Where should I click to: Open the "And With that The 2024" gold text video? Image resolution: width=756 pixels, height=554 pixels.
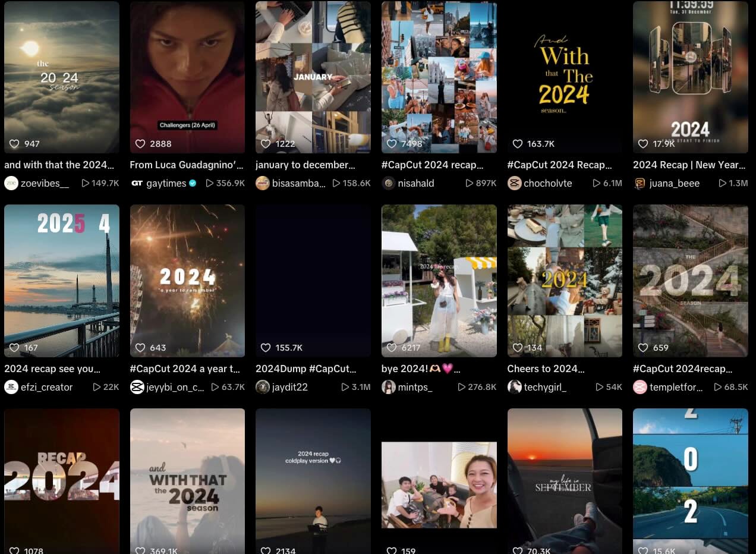[x=565, y=77]
